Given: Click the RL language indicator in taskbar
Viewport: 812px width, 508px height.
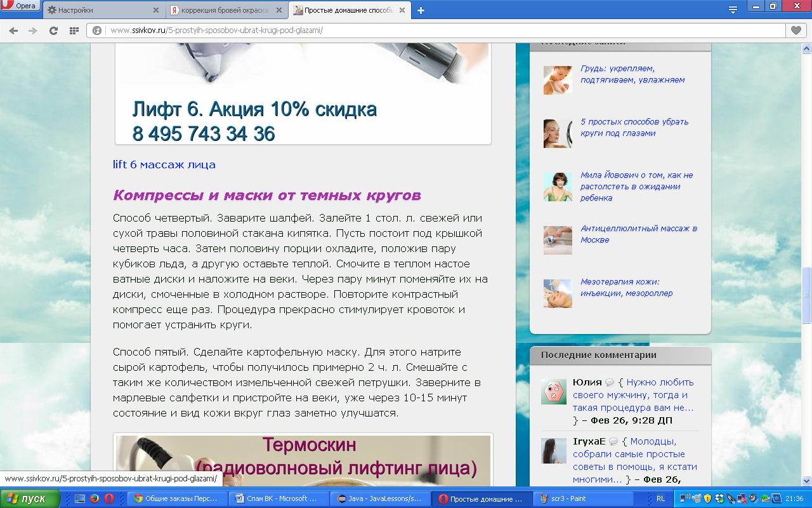Looking at the screenshot, I should tap(660, 499).
